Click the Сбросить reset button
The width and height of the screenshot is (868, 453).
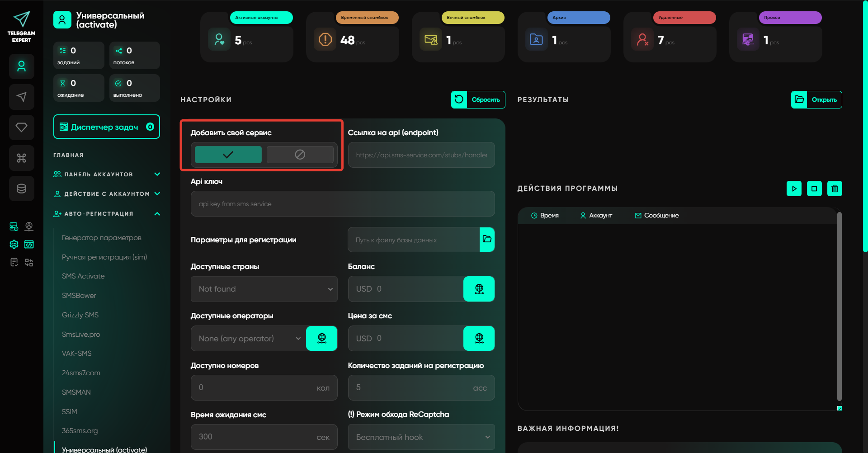point(478,100)
